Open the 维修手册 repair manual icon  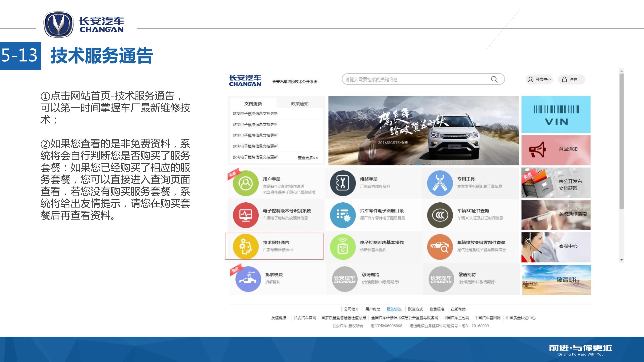click(343, 183)
